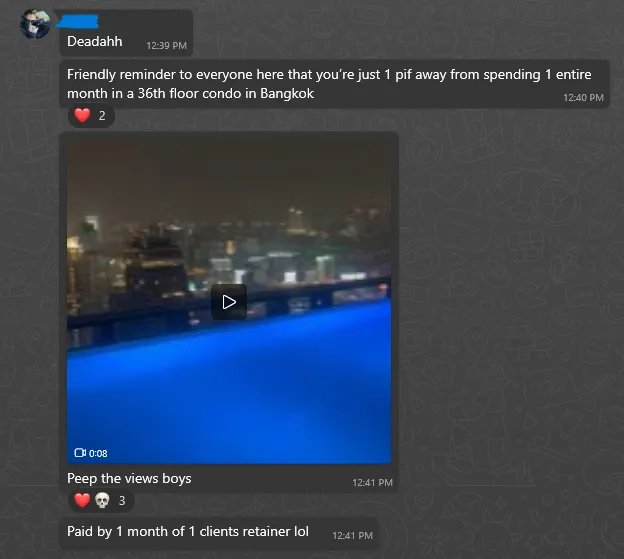
Task: Open the blurred sender name
Action: [77, 21]
